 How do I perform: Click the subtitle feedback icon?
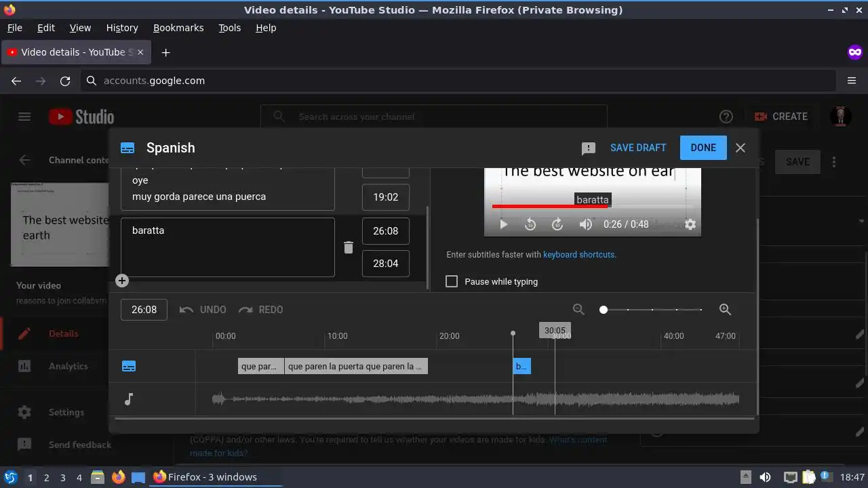589,148
